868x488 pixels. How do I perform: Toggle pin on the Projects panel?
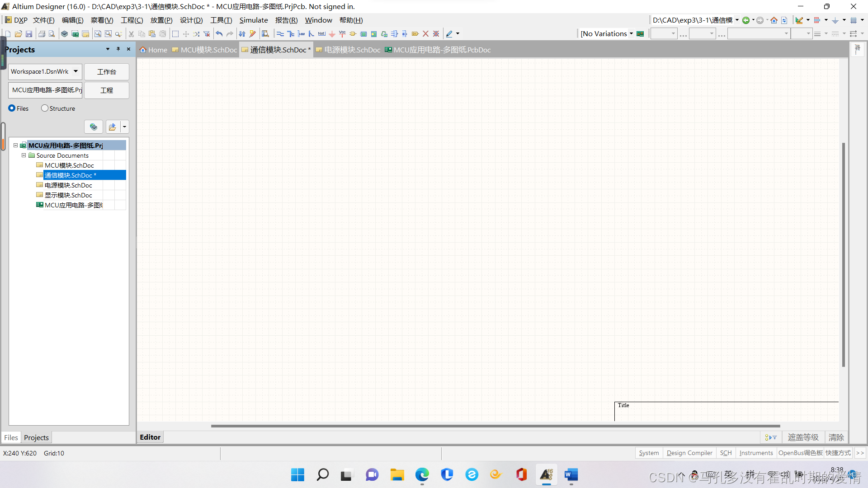coord(118,49)
